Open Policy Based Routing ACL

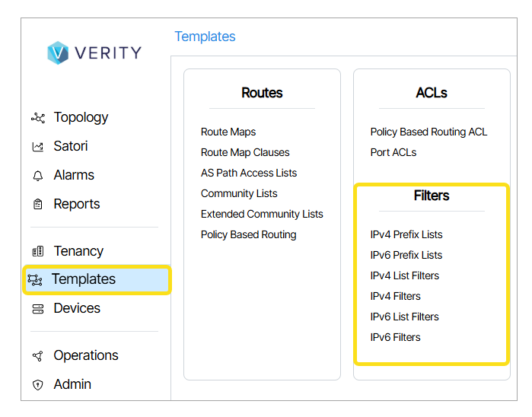(x=428, y=132)
